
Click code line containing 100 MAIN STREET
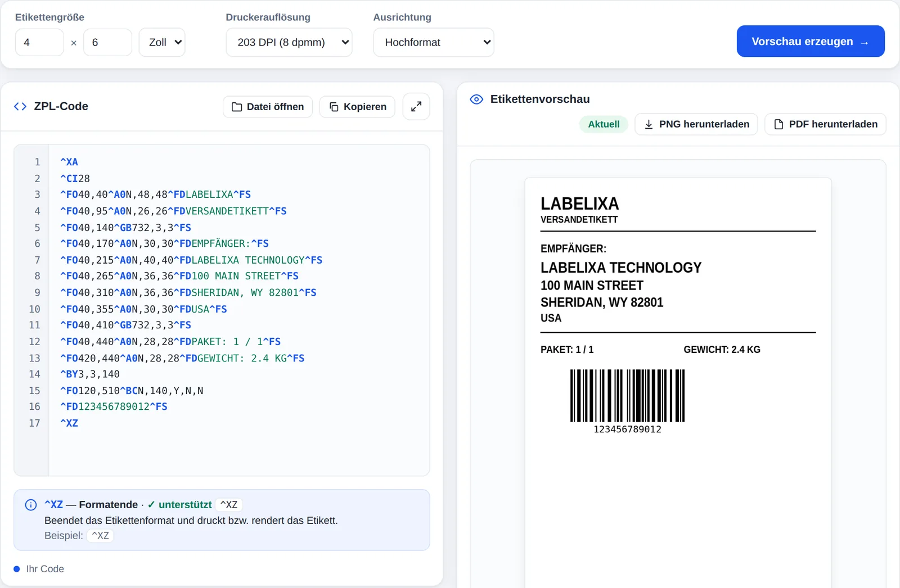click(x=179, y=276)
